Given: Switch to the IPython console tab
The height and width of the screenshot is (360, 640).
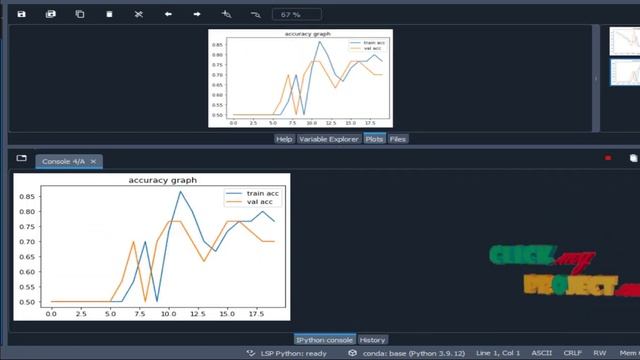Looking at the screenshot, I should 324,340.
